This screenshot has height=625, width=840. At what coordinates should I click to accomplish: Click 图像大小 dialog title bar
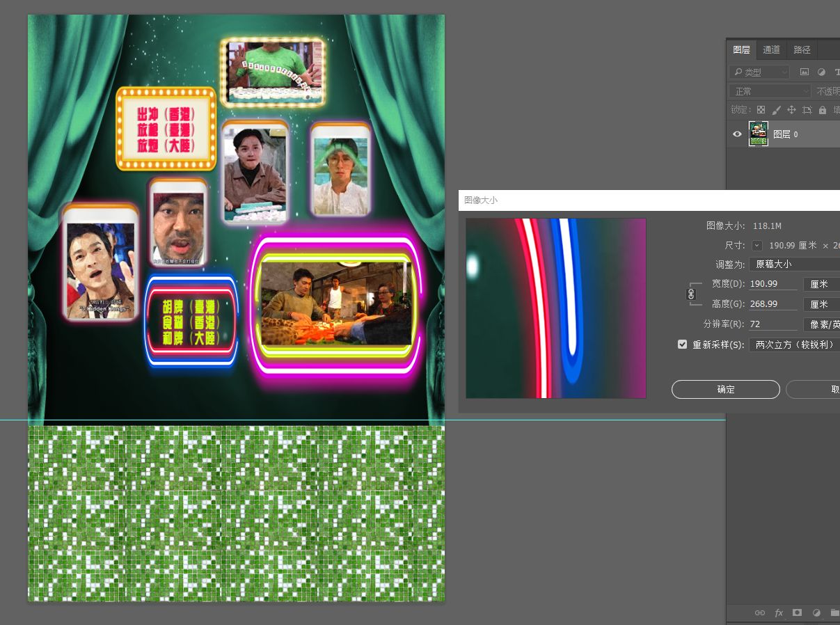[649, 200]
